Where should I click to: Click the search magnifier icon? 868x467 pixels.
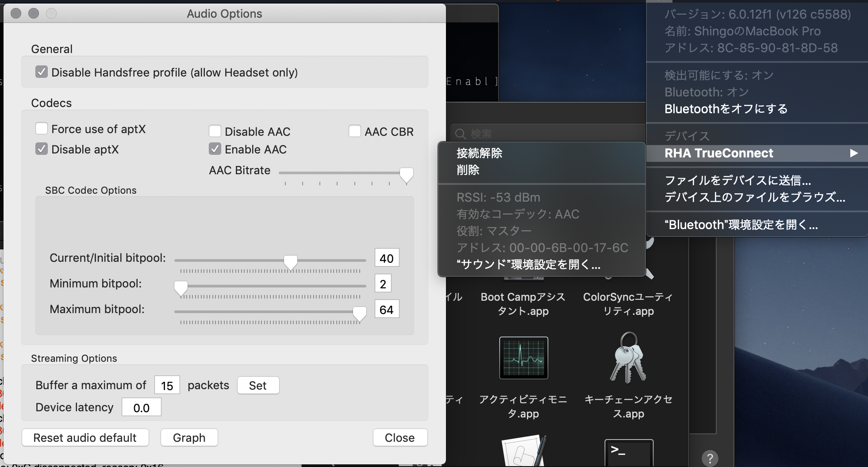[461, 134]
